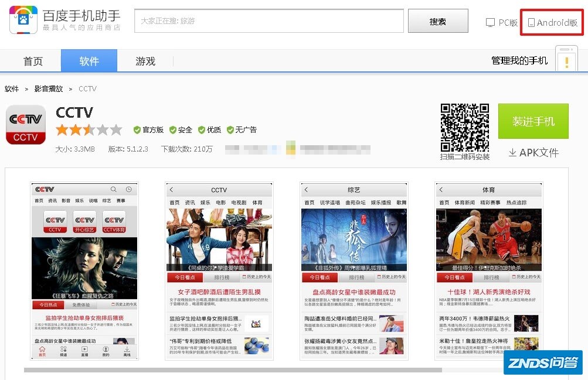Click the CCTV app title heading

[x=74, y=112]
